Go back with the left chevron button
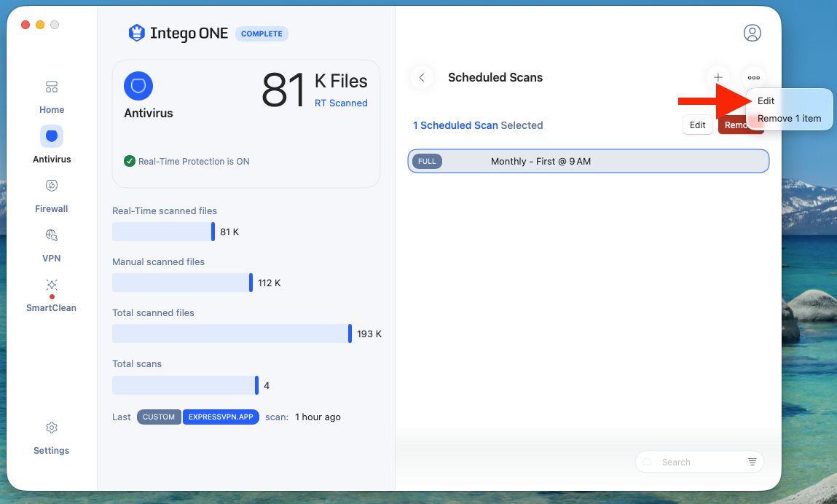837x504 pixels. tap(422, 78)
